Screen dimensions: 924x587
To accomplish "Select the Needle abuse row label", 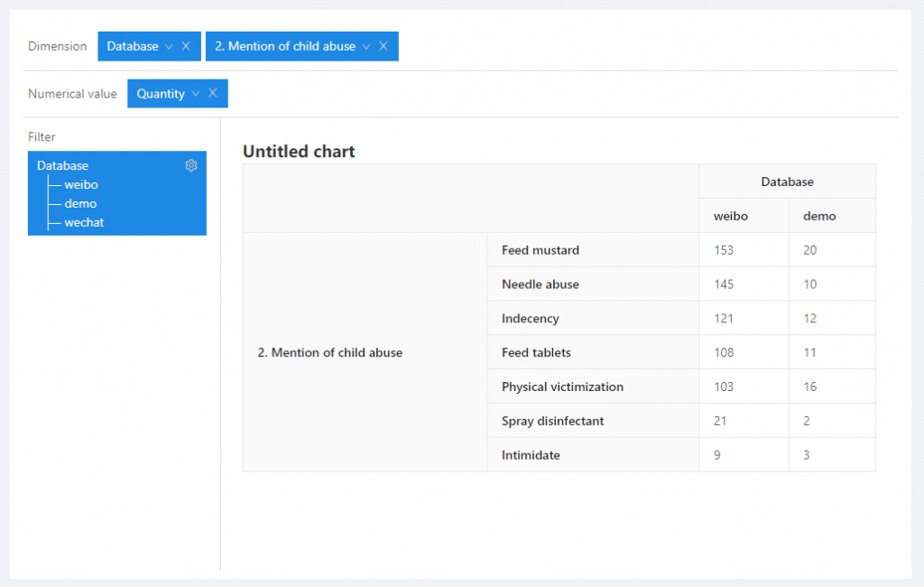I will click(x=541, y=284).
